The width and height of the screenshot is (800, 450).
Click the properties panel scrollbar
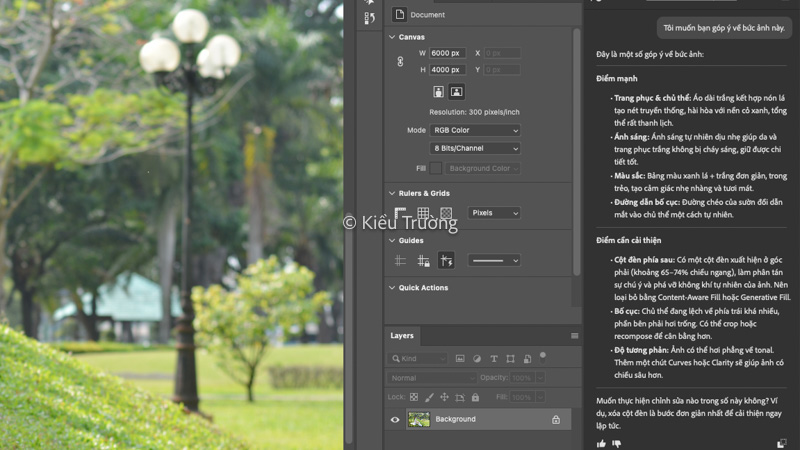tap(577, 152)
